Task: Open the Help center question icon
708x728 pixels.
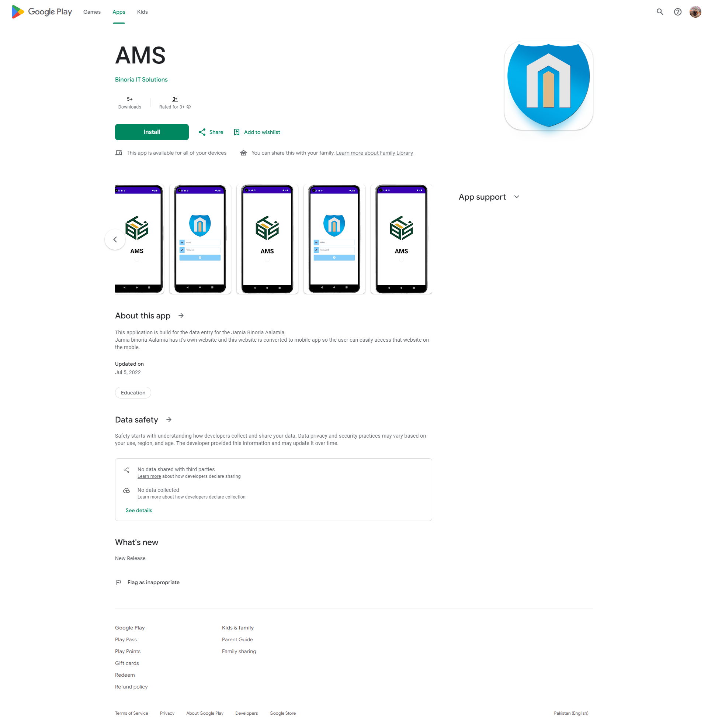Action: pos(677,12)
